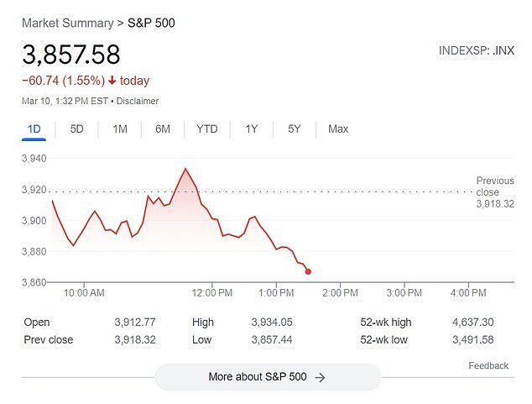
Task: View the 5Y time range
Action: pyautogui.click(x=295, y=129)
